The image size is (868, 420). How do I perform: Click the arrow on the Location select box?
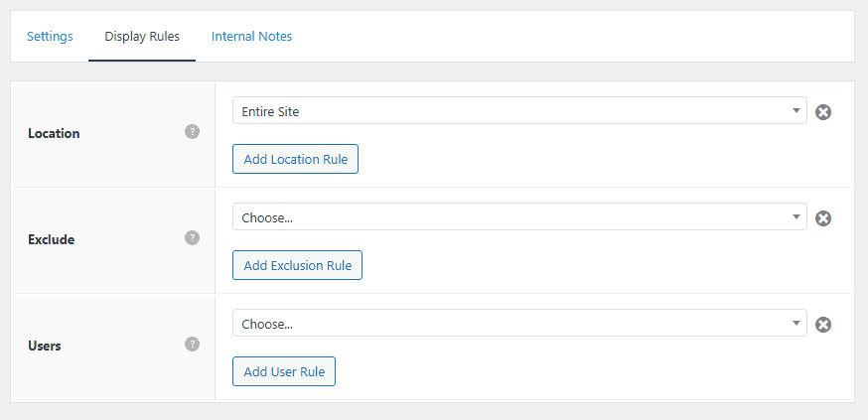click(796, 111)
